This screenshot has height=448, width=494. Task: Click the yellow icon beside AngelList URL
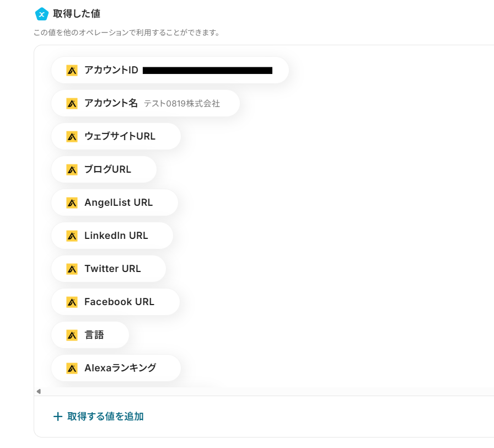72,202
